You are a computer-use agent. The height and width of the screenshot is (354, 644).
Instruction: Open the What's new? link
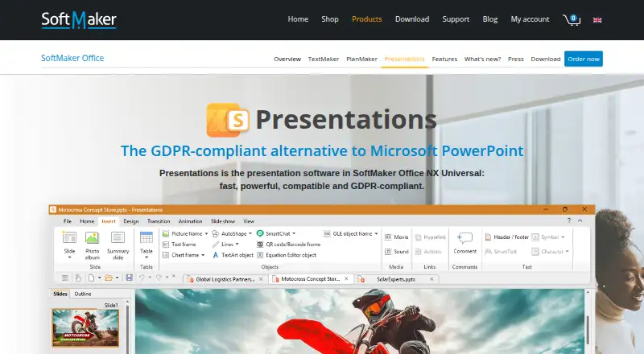pos(482,60)
